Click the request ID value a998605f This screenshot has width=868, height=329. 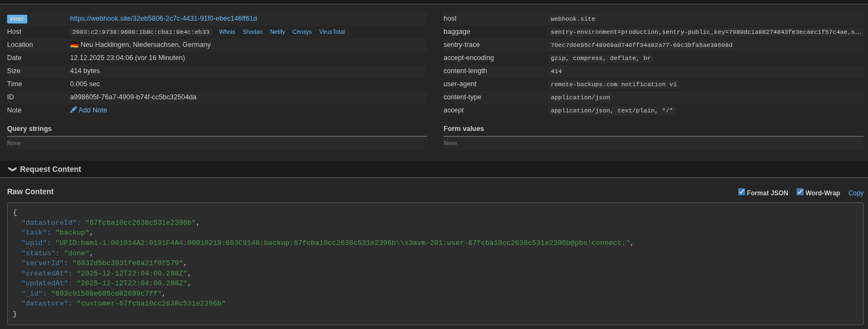[x=133, y=97]
